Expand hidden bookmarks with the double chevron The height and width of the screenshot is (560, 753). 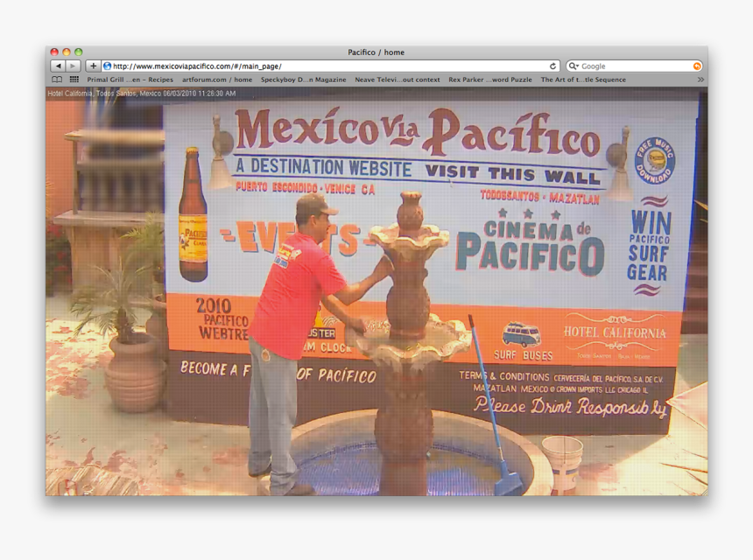coord(700,80)
